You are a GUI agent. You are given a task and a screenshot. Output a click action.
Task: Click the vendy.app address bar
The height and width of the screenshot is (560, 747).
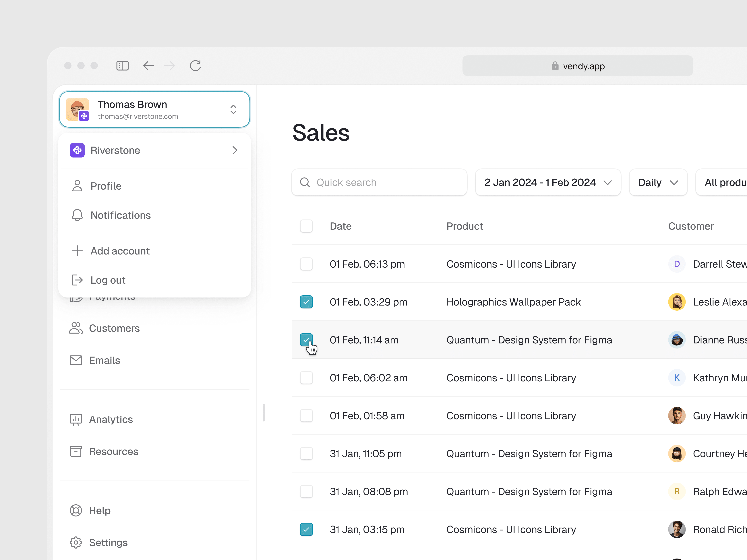(577, 65)
